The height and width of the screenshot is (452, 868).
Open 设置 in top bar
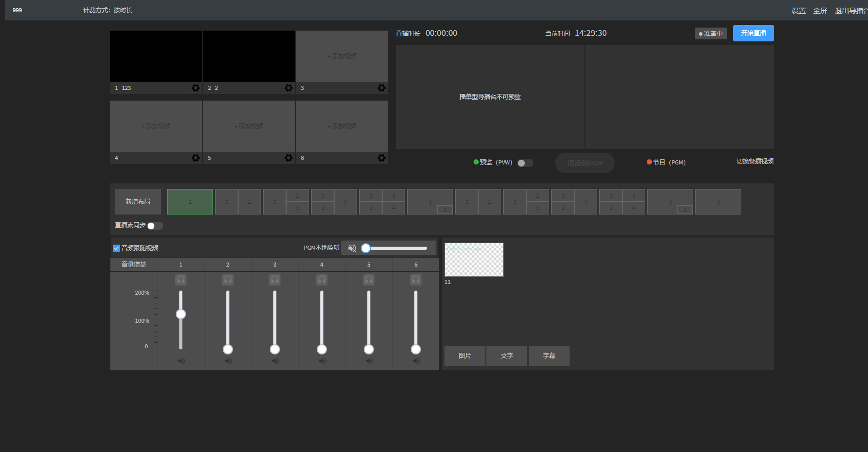(x=799, y=11)
